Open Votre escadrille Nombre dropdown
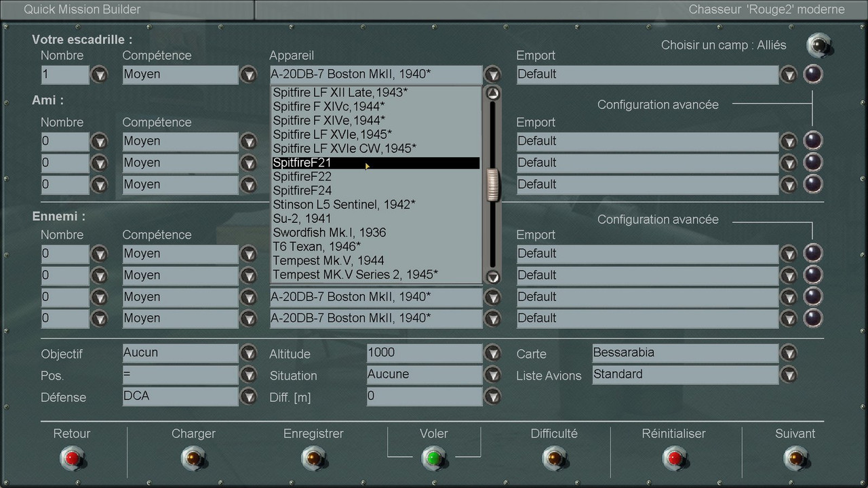Image resolution: width=868 pixels, height=488 pixels. tap(100, 75)
